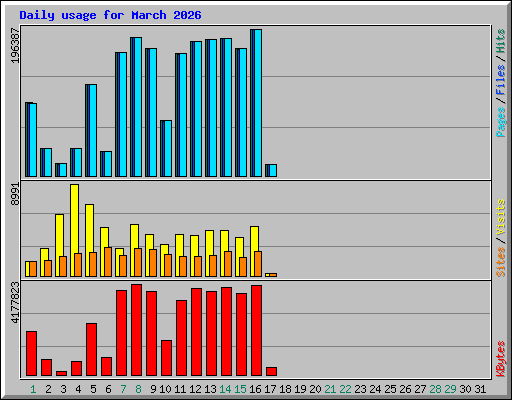Screen dimensions: 512x400
Task: Click day label 24 on the date axis
Action: (375, 389)
